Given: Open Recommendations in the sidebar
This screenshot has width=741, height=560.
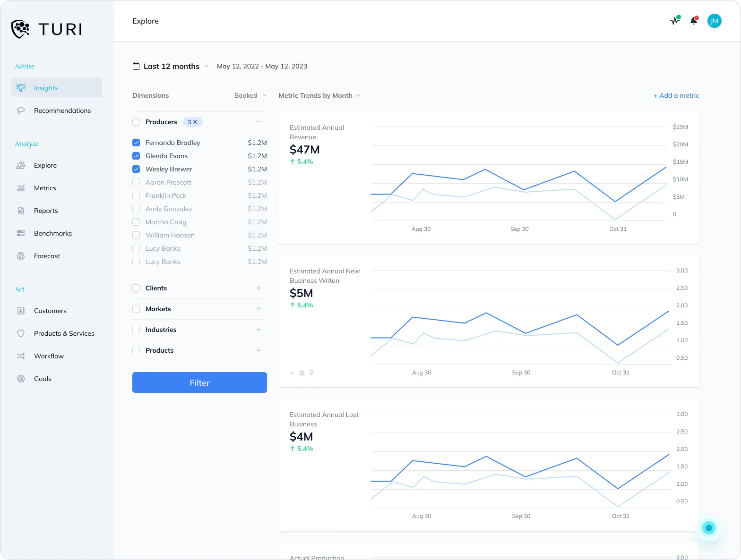Looking at the screenshot, I should click(62, 110).
